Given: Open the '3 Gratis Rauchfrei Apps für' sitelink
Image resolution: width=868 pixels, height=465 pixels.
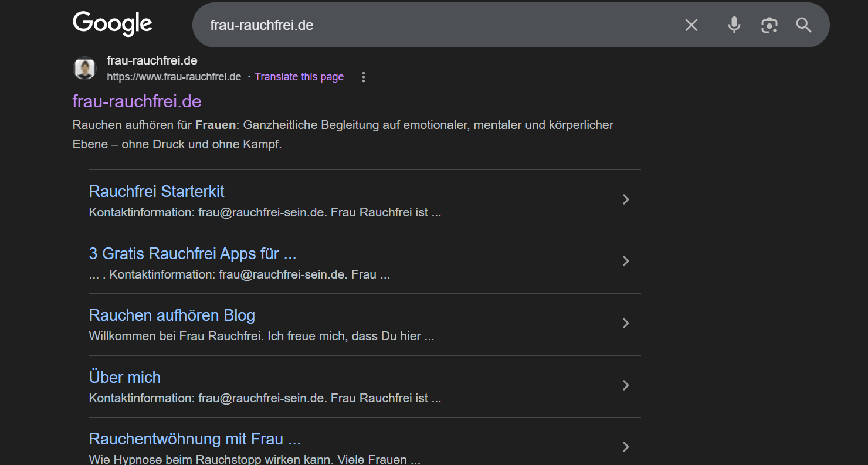Looking at the screenshot, I should pyautogui.click(x=192, y=254).
